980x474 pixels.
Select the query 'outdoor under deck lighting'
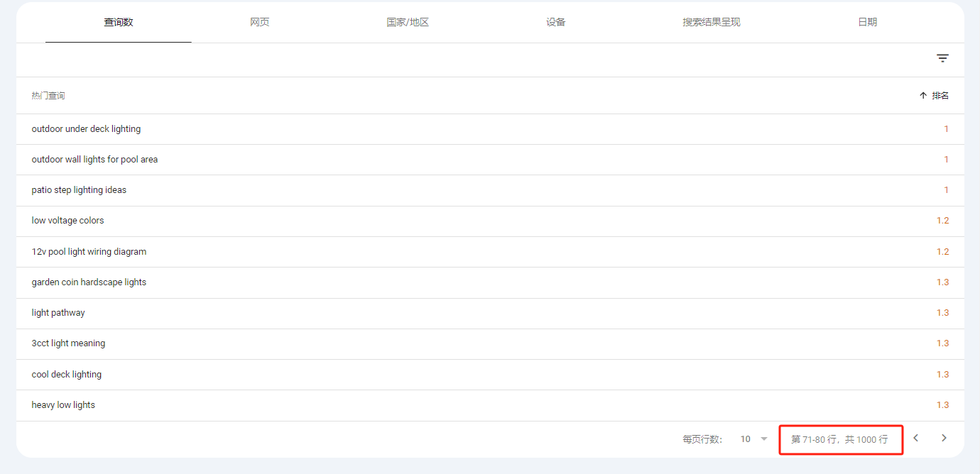86,129
